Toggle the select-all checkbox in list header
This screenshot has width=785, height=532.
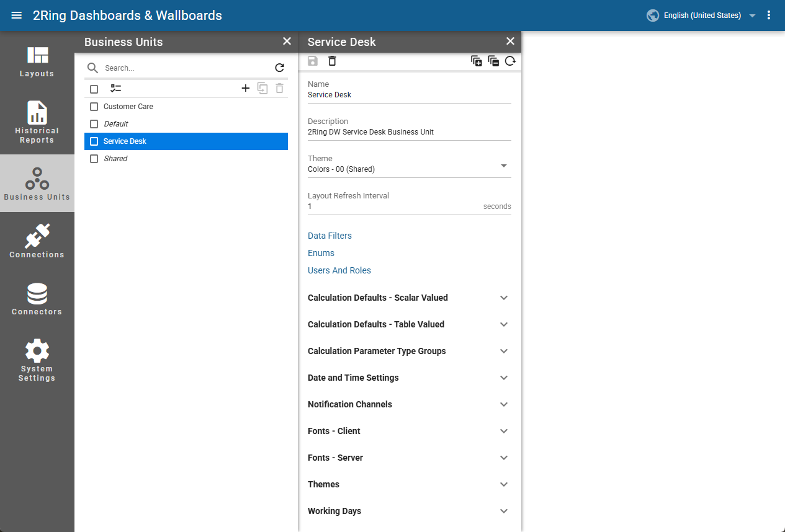94,89
